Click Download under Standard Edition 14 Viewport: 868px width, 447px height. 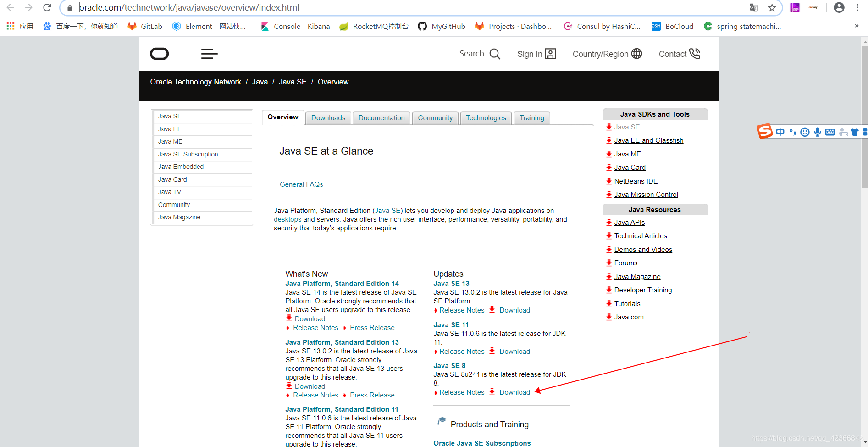click(x=310, y=319)
